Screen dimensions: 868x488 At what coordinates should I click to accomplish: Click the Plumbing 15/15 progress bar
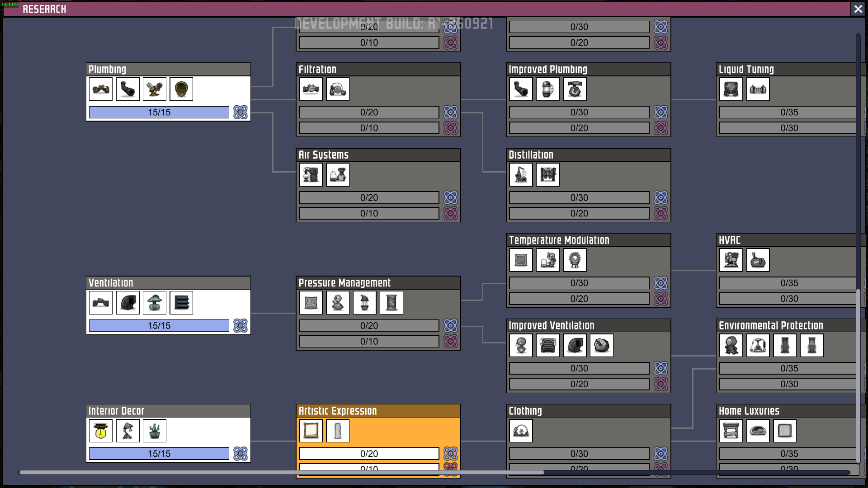pyautogui.click(x=159, y=113)
